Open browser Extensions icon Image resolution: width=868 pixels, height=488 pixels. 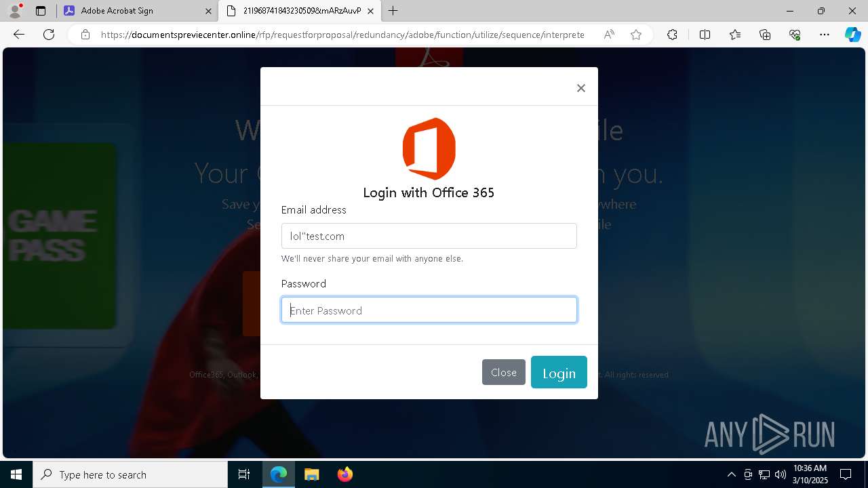[x=672, y=35]
